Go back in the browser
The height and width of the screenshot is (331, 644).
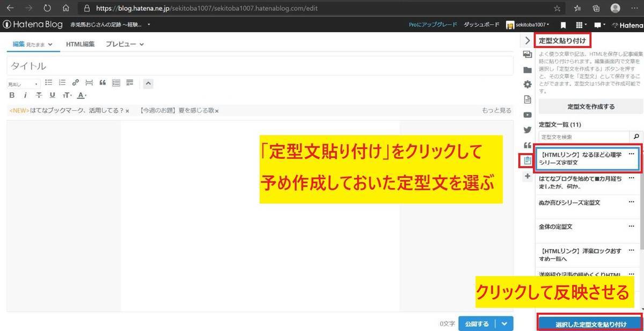click(x=10, y=8)
